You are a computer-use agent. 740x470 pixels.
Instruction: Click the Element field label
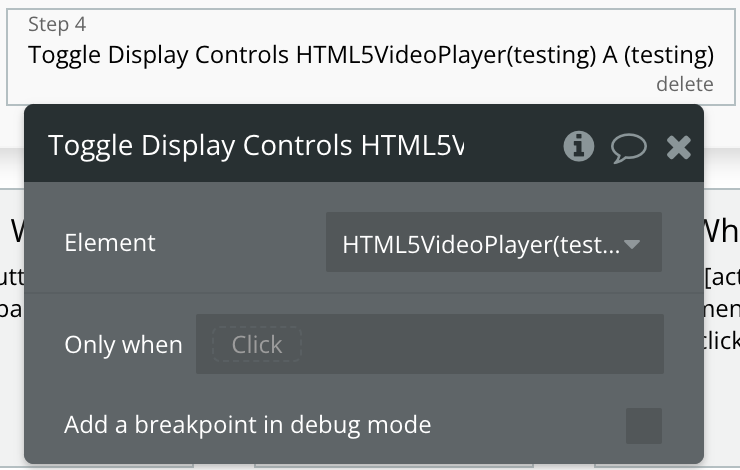(x=110, y=243)
